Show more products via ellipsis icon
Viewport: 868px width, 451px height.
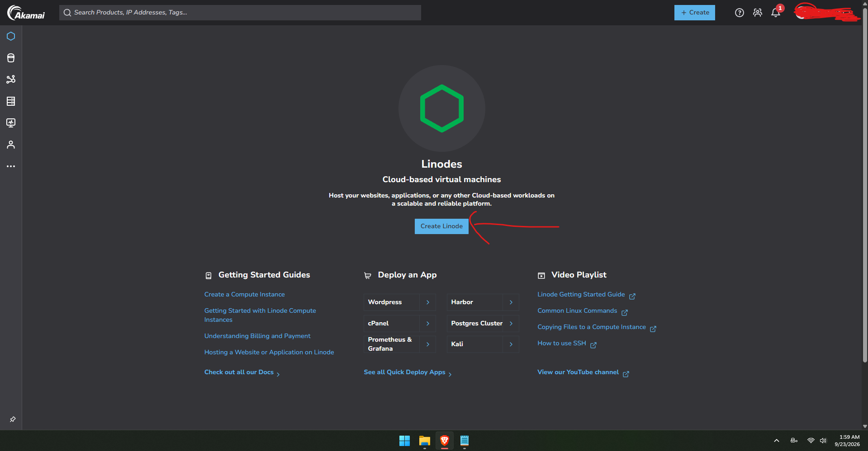click(x=11, y=166)
